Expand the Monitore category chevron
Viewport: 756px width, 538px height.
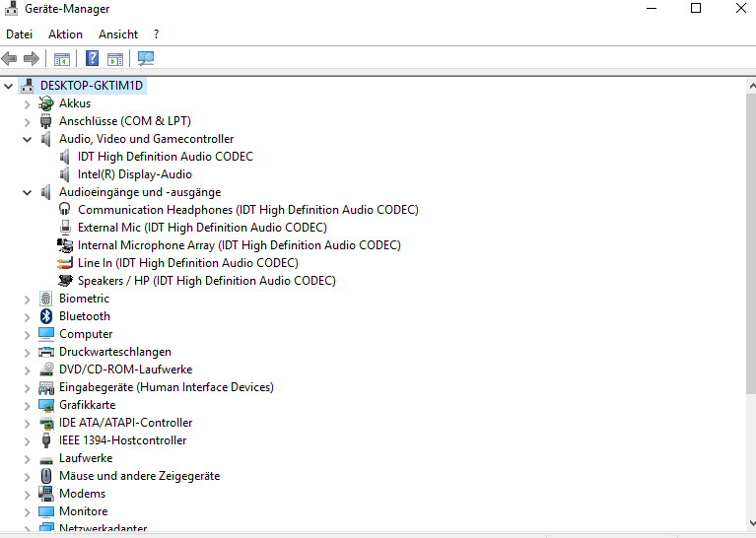pos(28,512)
